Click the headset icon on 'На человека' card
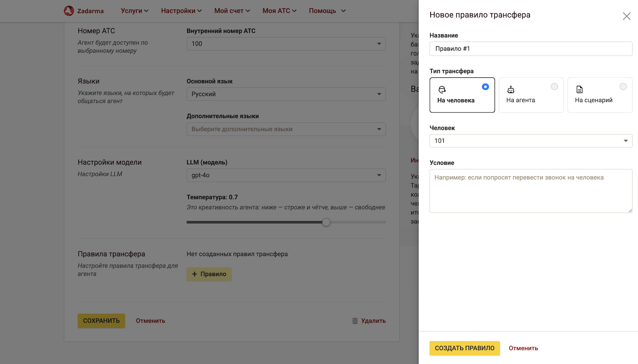 pos(442,90)
